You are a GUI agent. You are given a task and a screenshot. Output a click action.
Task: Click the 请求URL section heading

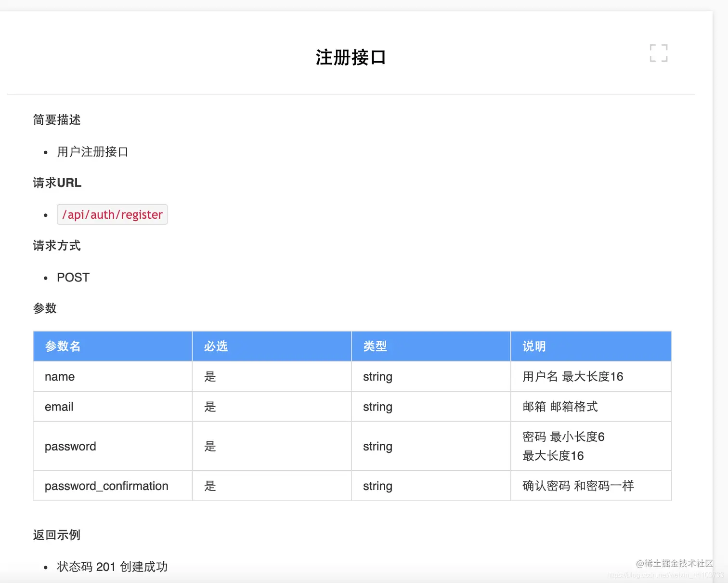point(56,183)
